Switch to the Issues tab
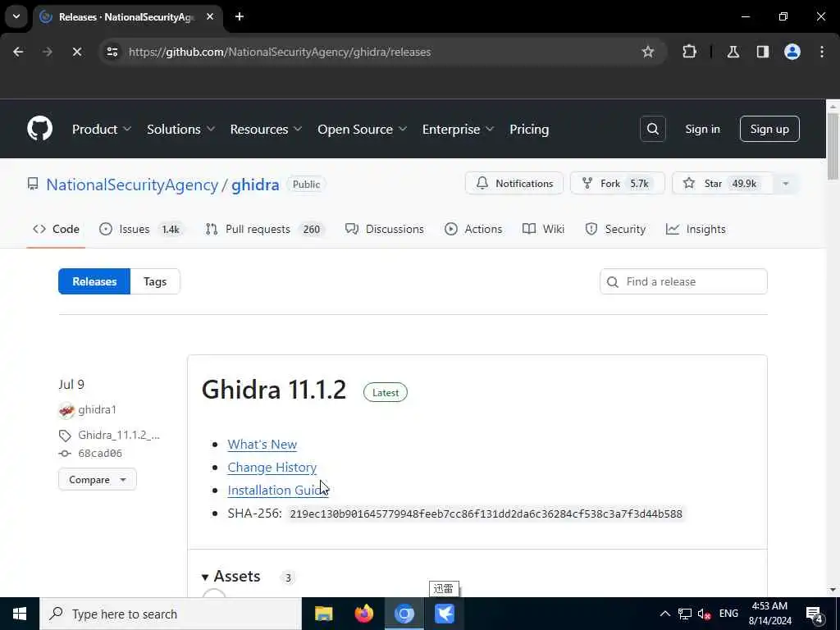840x630 pixels. (x=142, y=230)
